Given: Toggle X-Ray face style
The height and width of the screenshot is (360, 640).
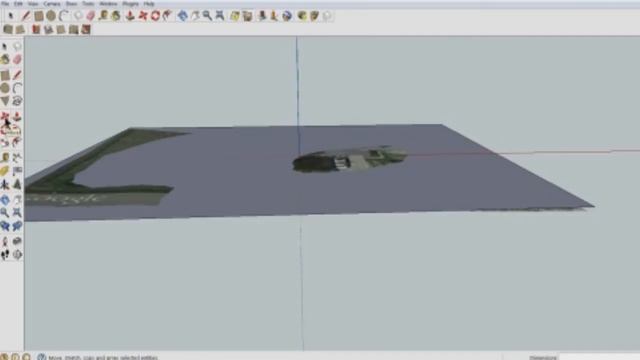Looking at the screenshot, I should [x=8, y=29].
